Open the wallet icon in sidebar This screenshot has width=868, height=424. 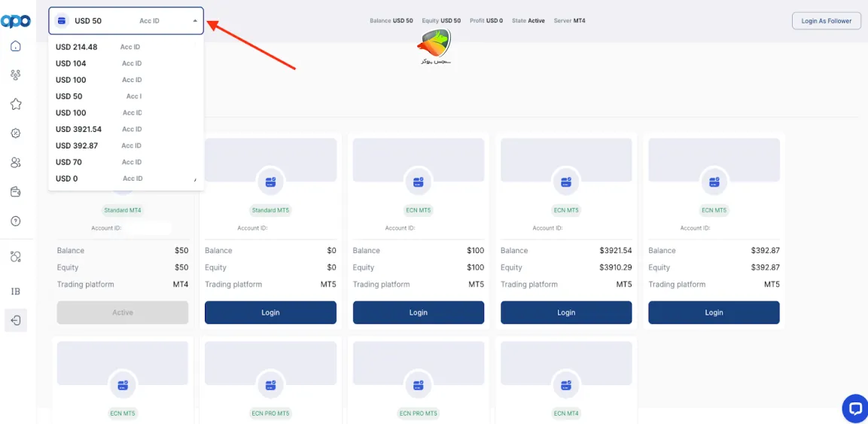[16, 192]
